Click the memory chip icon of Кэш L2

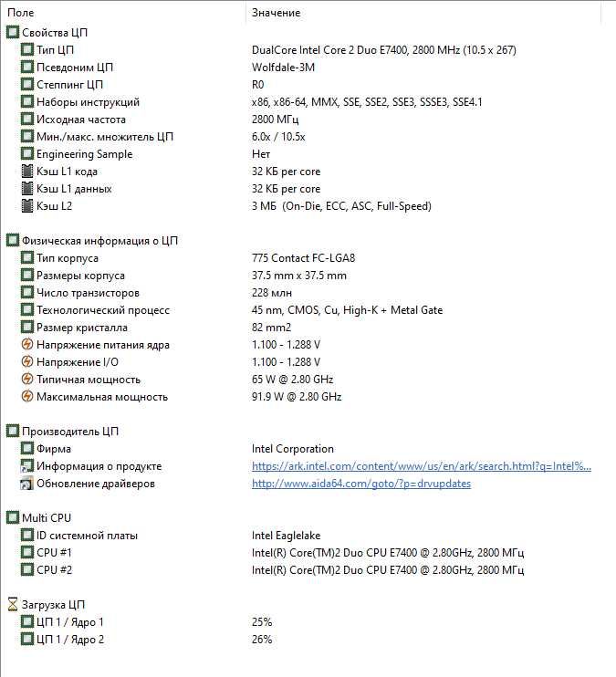[26, 205]
